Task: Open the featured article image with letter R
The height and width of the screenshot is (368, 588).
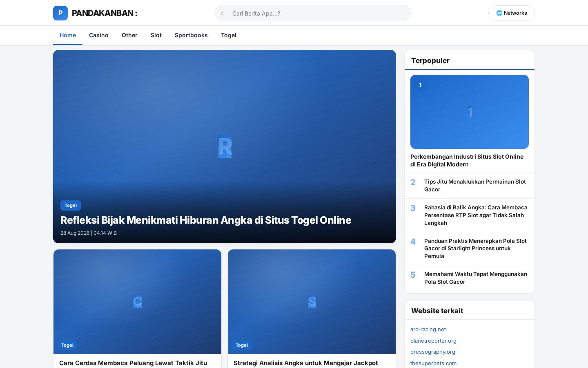Action: pos(225,146)
